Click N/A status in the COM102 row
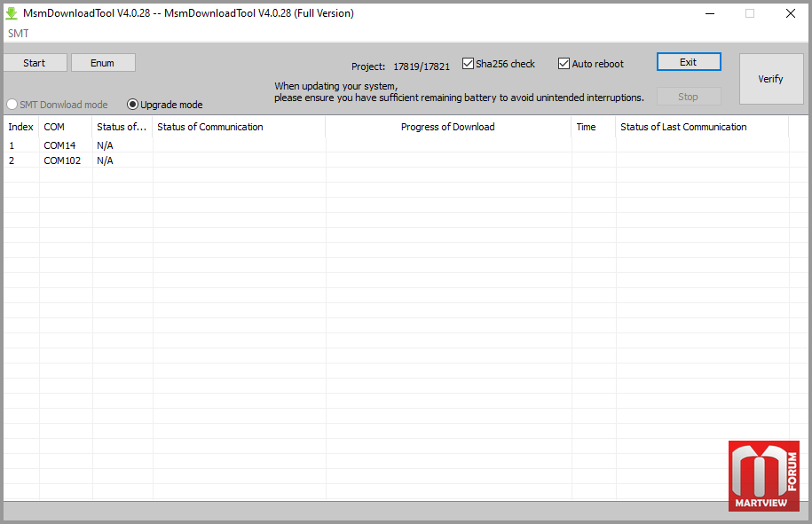The height and width of the screenshot is (524, 812). pos(105,160)
